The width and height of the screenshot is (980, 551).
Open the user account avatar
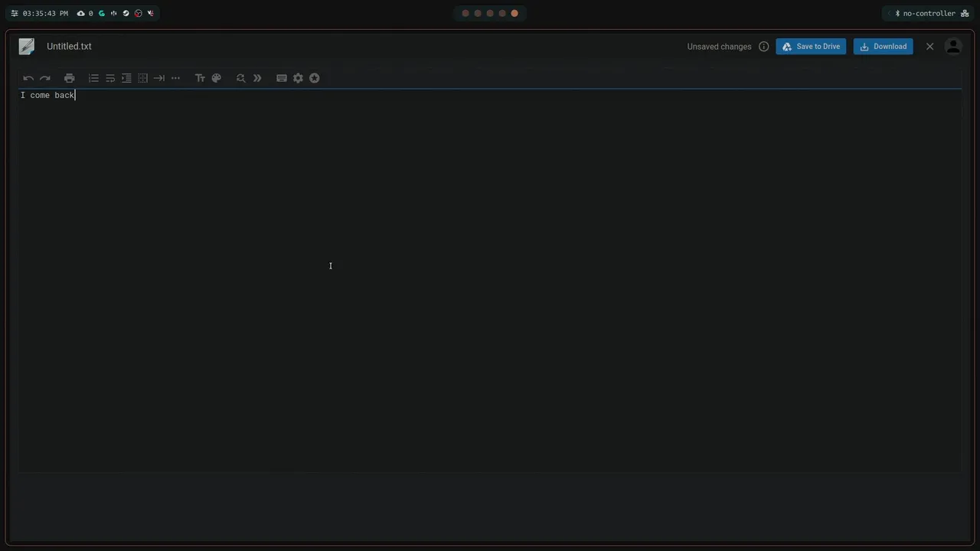[953, 47]
